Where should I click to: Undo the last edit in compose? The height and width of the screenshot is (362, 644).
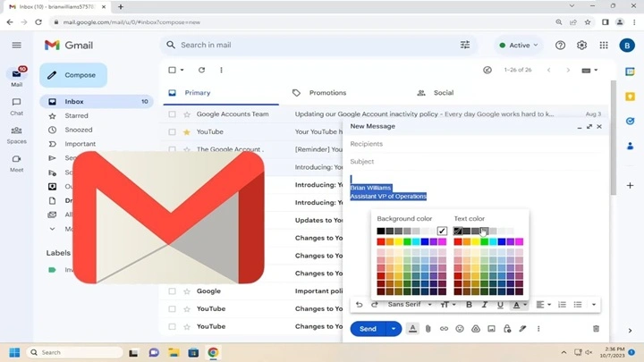(360, 305)
